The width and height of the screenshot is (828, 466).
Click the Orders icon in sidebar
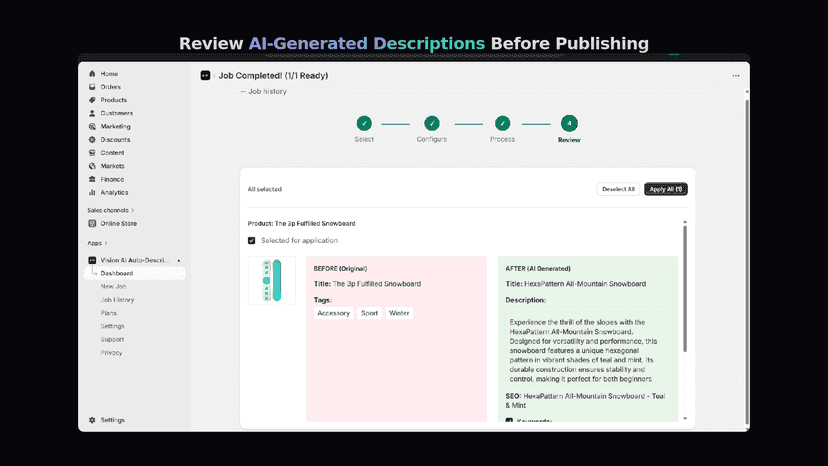point(92,87)
